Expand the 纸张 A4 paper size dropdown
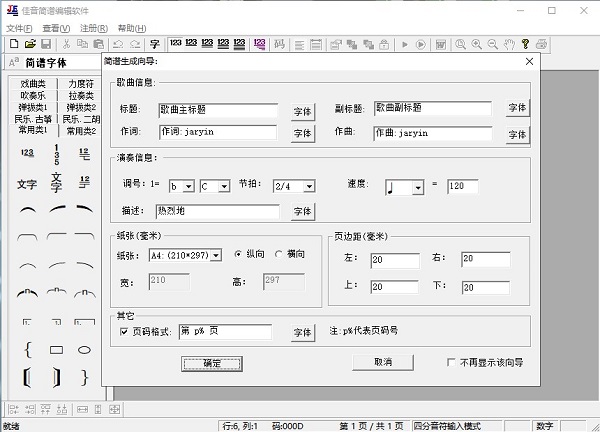 (x=215, y=255)
